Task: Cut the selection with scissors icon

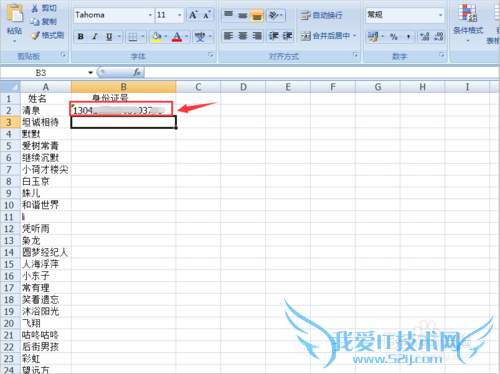Action: 34,8
